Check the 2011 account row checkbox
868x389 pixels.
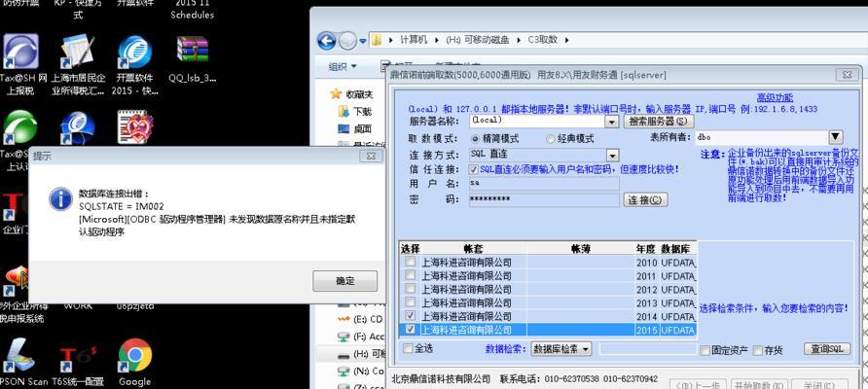[x=410, y=275]
